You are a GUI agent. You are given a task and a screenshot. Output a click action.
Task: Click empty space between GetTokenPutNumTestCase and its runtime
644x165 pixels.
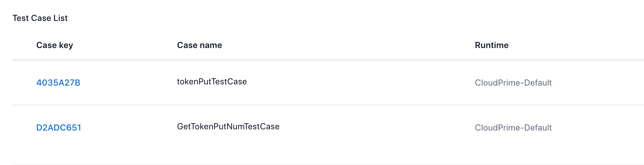pyautogui.click(x=377, y=127)
